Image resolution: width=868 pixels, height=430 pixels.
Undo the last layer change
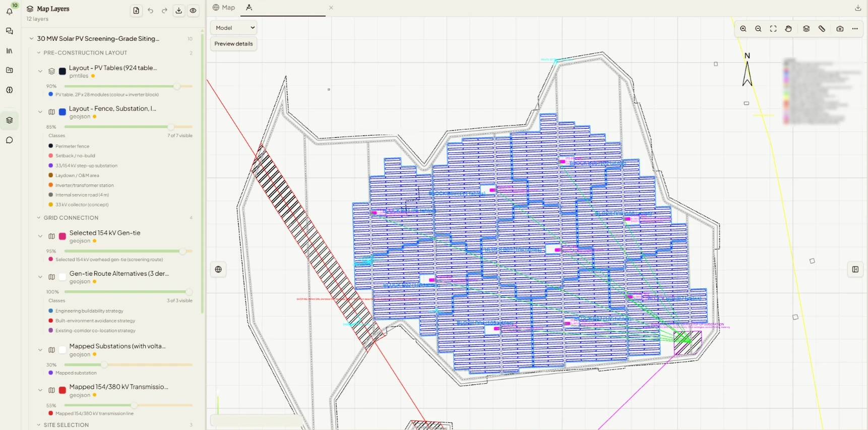[150, 11]
